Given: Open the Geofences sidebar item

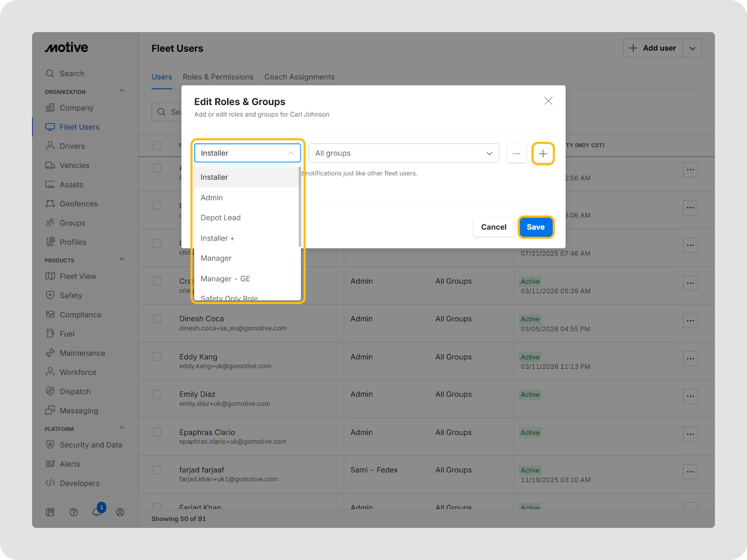Looking at the screenshot, I should 78,204.
